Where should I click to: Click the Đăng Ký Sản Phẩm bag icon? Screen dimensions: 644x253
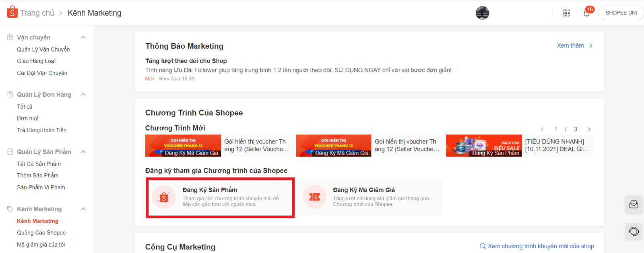(x=164, y=197)
